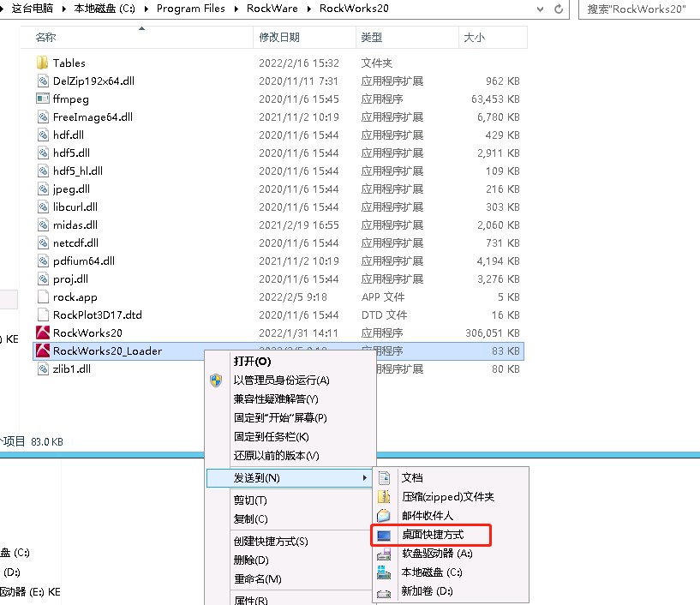700x605 pixels.
Task: Choose 兼容性疑难解答(Y) from menu
Action: pos(276,399)
